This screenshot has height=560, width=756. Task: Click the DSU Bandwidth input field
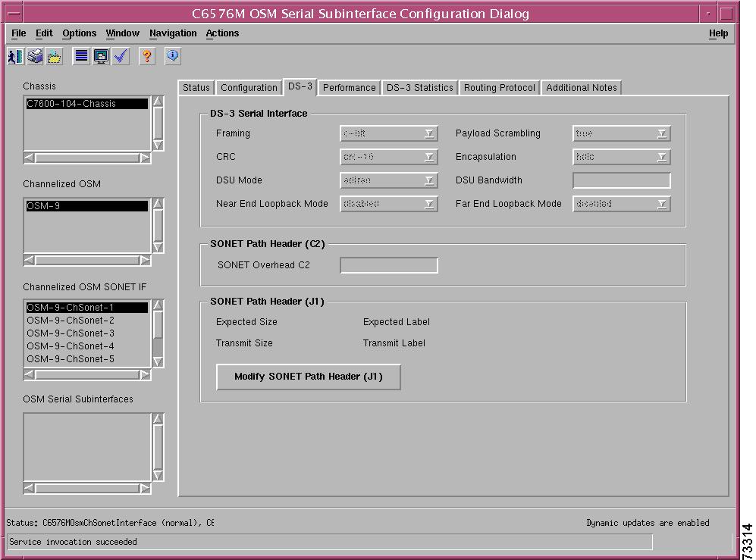pos(622,180)
